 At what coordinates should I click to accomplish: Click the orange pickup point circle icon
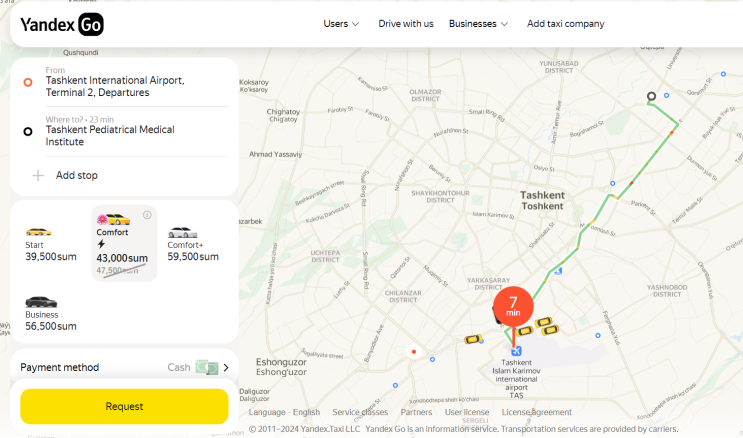pos(28,82)
